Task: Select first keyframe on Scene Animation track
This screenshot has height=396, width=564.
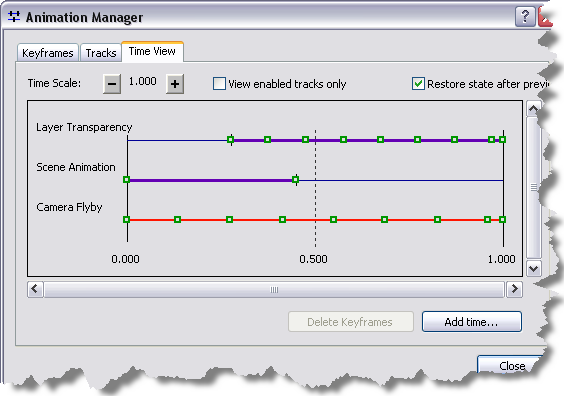Action: pos(126,179)
